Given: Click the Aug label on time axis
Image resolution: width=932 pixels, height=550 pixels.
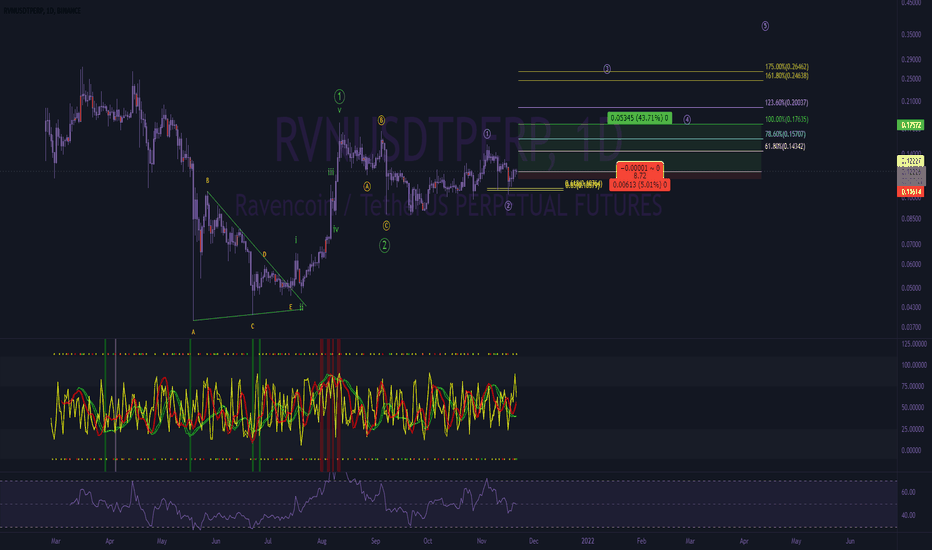Looking at the screenshot, I should (x=322, y=541).
